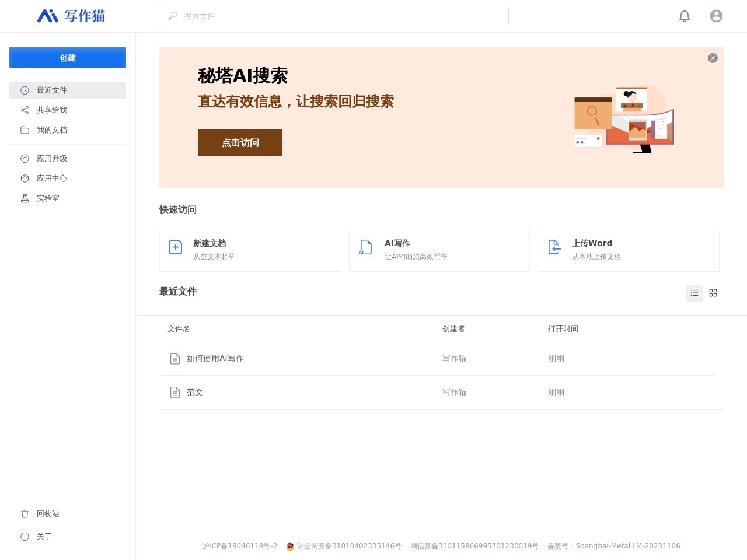Screen dimensions: 747x560
Task: Go to 我的文档 folder
Action: [52, 130]
